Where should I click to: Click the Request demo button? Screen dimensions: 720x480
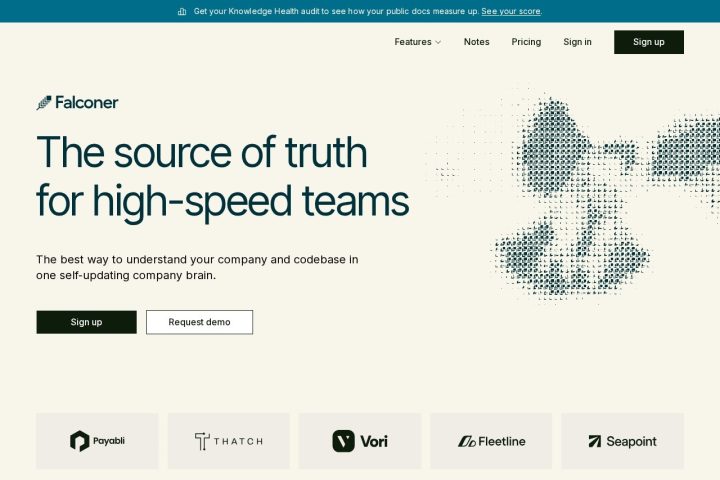[x=199, y=322]
